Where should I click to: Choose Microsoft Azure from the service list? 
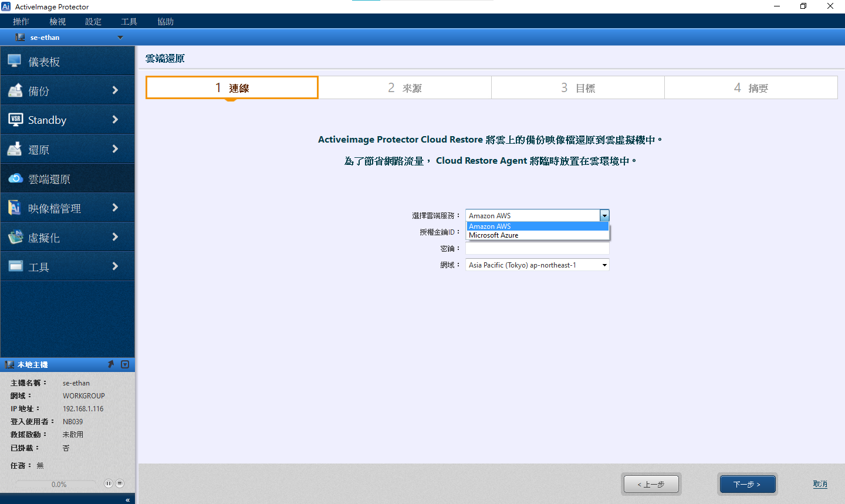point(494,235)
